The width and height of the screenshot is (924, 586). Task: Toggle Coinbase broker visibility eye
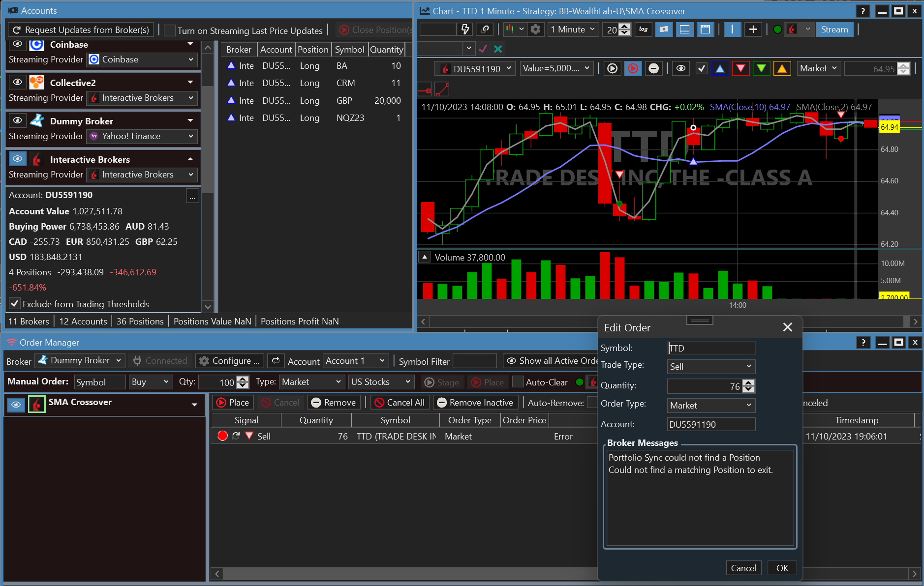click(17, 44)
